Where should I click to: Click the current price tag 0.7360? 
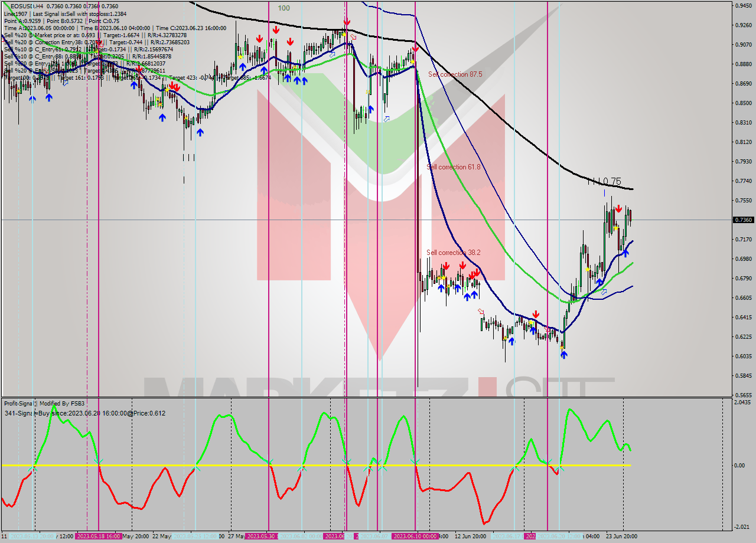743,220
